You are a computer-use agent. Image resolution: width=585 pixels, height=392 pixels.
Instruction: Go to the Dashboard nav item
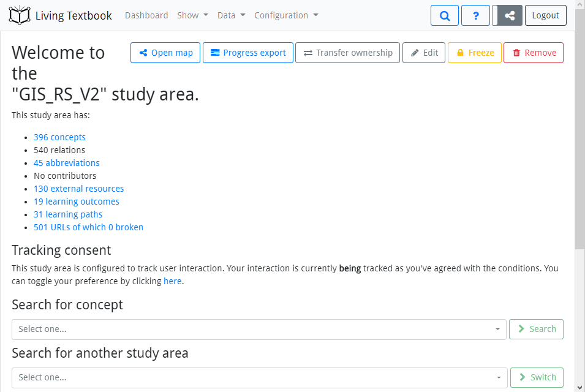(146, 15)
